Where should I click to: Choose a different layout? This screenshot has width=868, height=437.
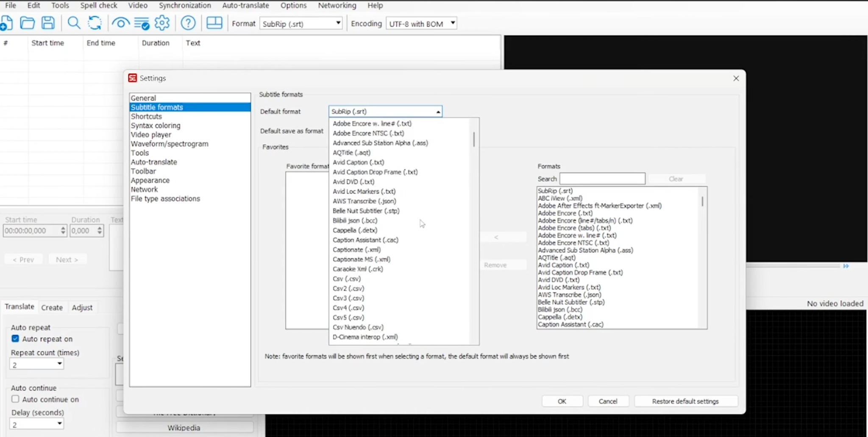pyautogui.click(x=214, y=23)
